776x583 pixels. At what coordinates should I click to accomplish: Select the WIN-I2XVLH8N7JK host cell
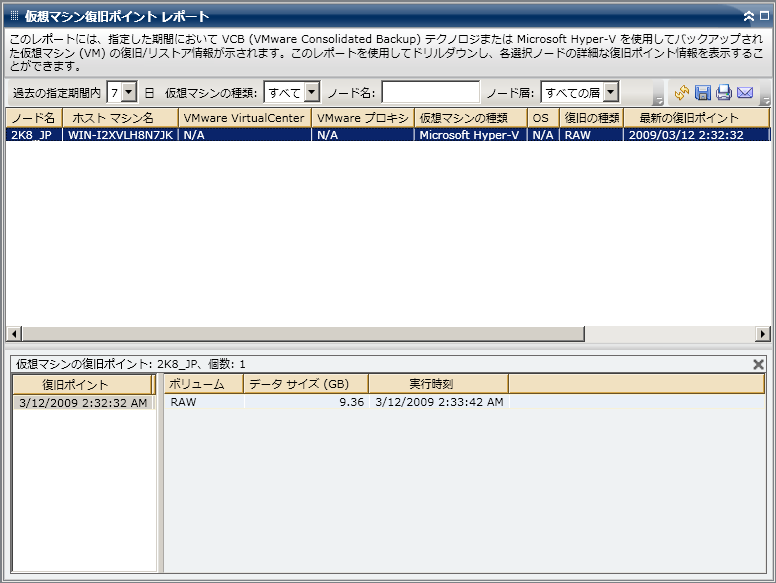[x=120, y=135]
